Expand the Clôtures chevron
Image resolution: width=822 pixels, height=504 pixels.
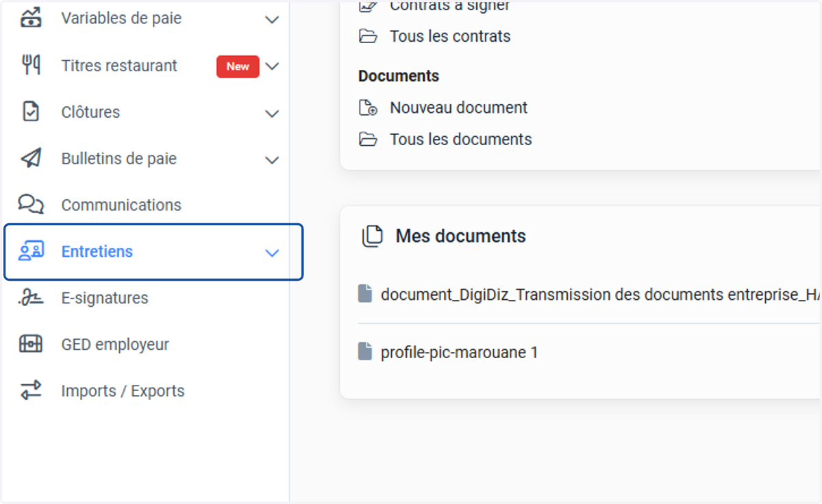click(272, 113)
